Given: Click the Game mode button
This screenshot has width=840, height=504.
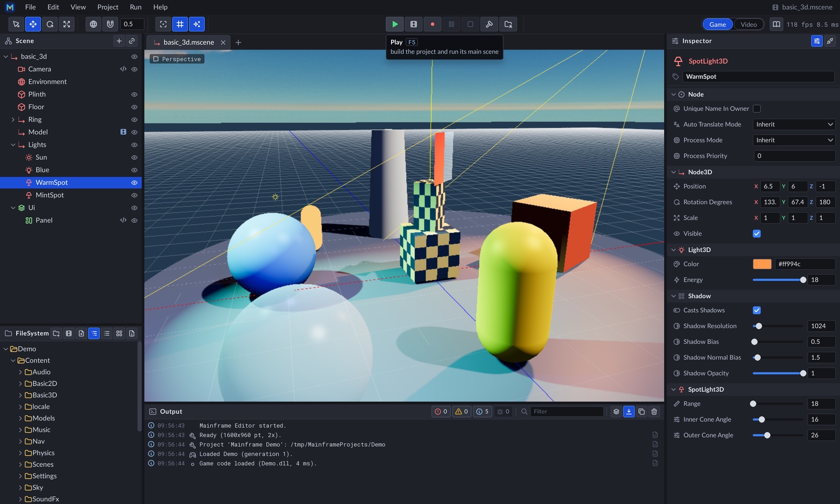Looking at the screenshot, I should coord(718,25).
